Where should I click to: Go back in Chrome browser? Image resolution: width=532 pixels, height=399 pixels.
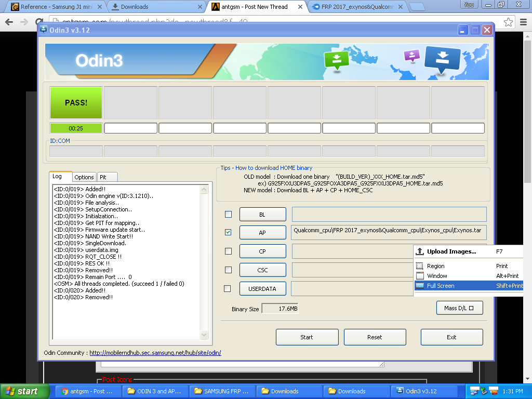9,22
